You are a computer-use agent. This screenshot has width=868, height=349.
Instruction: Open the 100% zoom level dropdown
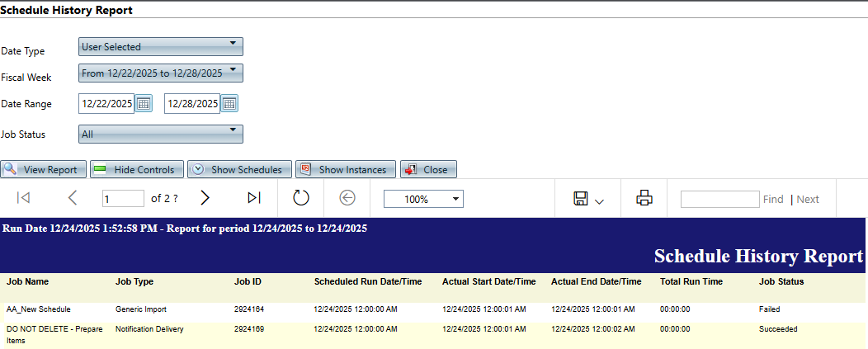tap(423, 199)
